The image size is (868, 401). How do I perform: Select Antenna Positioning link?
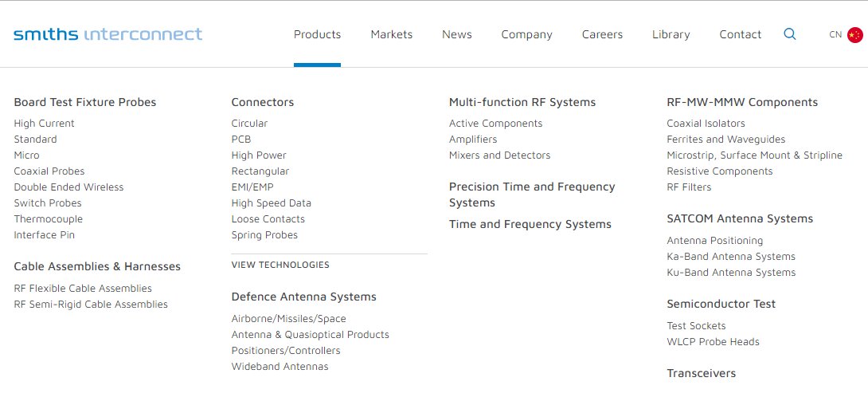[714, 241]
